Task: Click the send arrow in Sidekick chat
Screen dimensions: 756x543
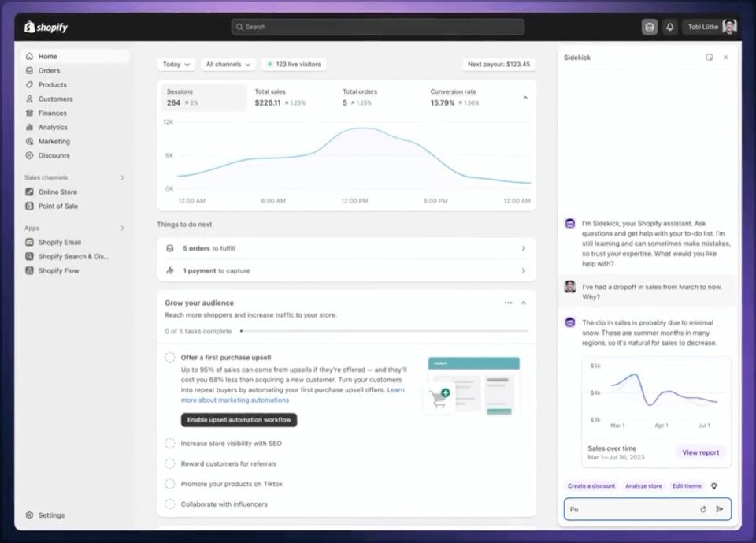Action: (720, 509)
